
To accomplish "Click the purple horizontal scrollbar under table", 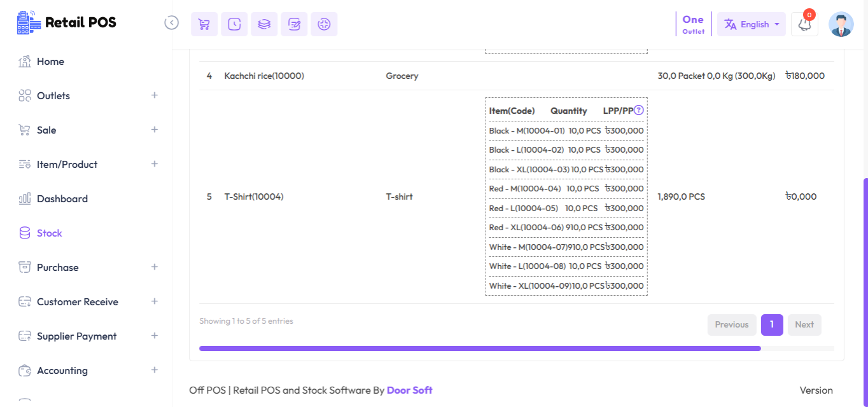I will (x=480, y=348).
